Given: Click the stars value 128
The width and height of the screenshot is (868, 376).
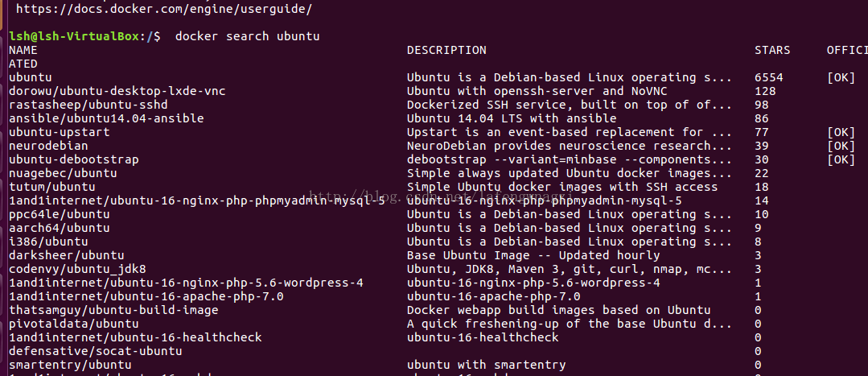Looking at the screenshot, I should coord(765,91).
